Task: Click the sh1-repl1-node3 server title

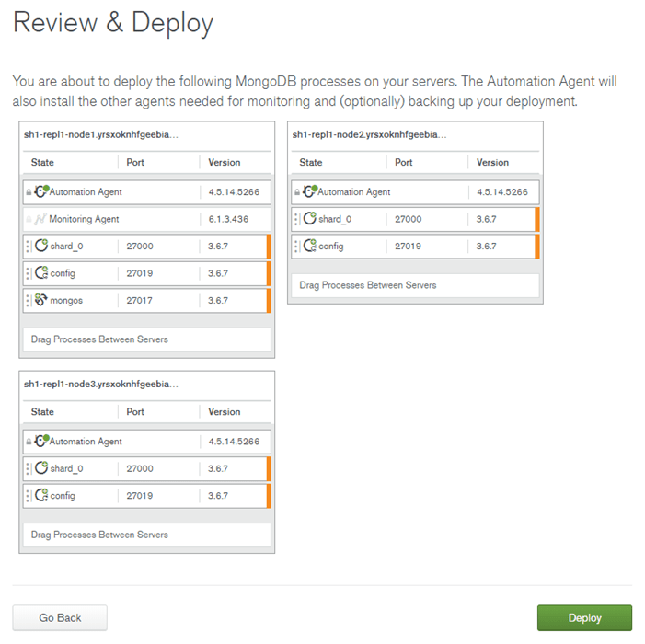Action: 101,384
